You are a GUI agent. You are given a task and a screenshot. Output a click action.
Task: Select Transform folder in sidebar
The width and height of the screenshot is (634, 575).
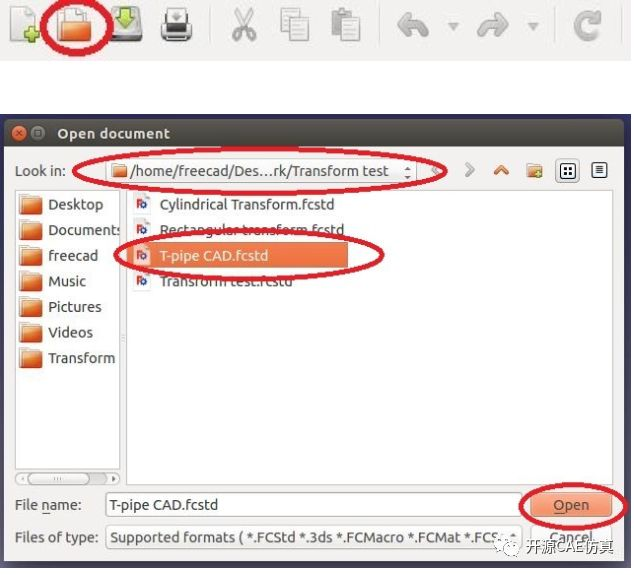67,358
